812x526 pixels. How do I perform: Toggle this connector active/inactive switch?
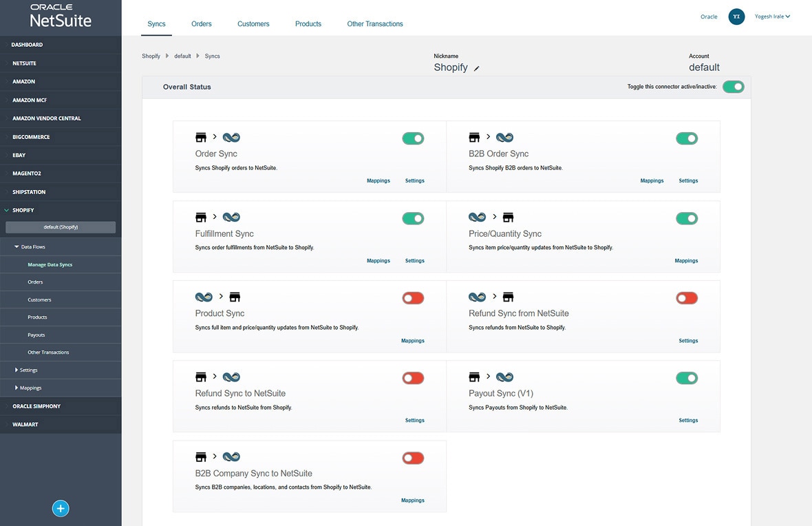[734, 87]
